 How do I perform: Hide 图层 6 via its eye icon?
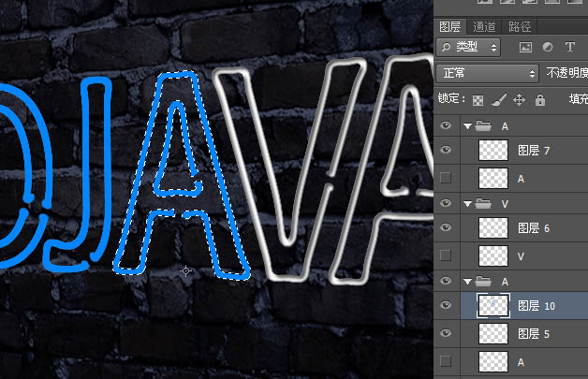click(446, 227)
